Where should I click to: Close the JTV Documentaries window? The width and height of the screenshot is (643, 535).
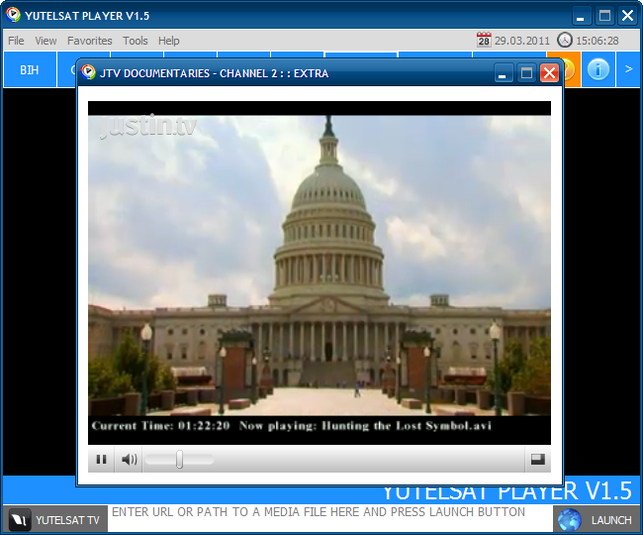pyautogui.click(x=549, y=73)
